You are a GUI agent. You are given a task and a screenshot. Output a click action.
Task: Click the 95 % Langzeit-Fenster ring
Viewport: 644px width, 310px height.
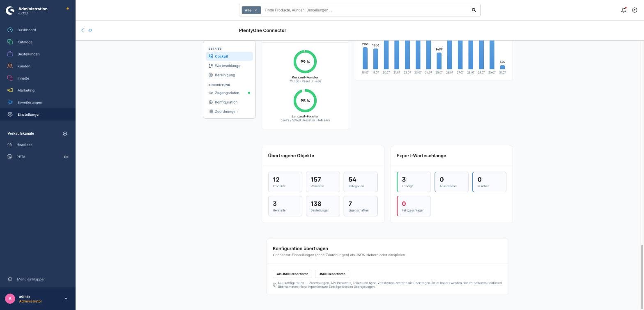[305, 101]
